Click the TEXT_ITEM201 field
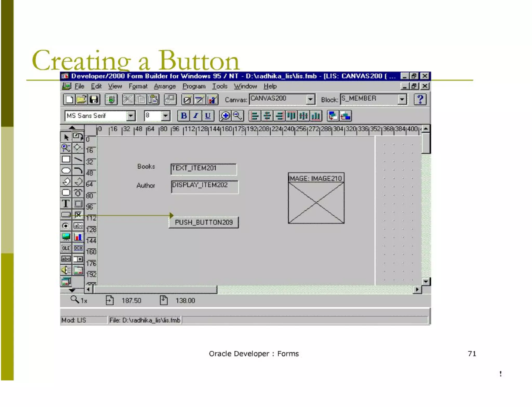Viewport: 532px width, 407px height. click(x=203, y=169)
